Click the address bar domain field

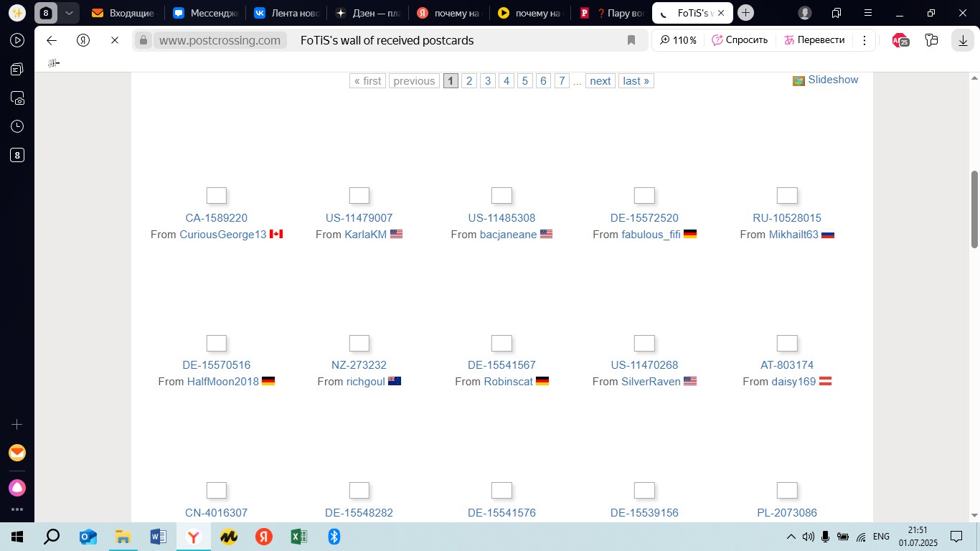point(220,40)
